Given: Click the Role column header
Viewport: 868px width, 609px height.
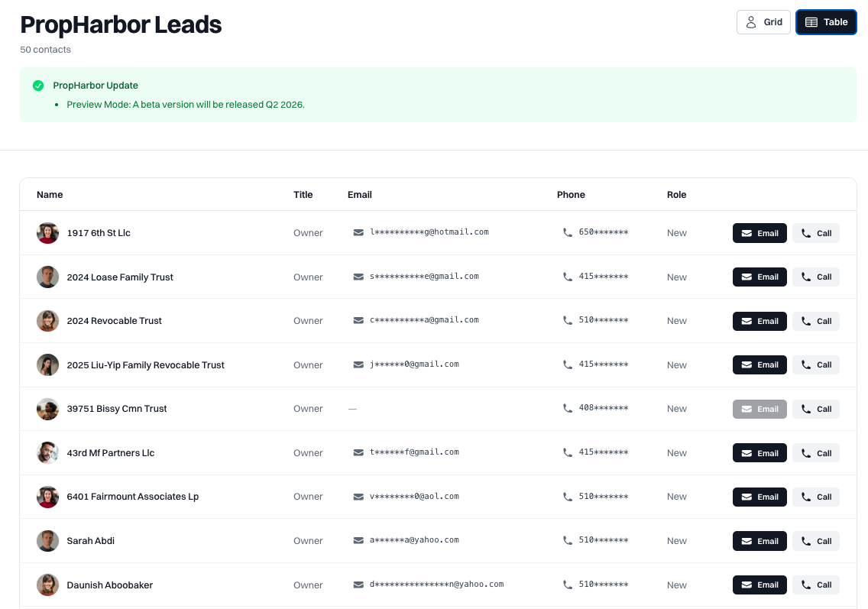Looking at the screenshot, I should 676,195.
